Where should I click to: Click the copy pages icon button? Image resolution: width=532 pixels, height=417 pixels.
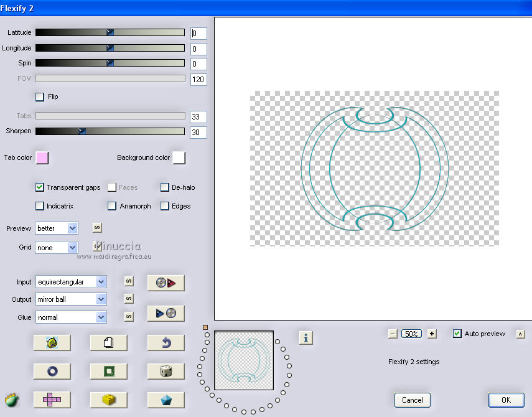pos(108,343)
